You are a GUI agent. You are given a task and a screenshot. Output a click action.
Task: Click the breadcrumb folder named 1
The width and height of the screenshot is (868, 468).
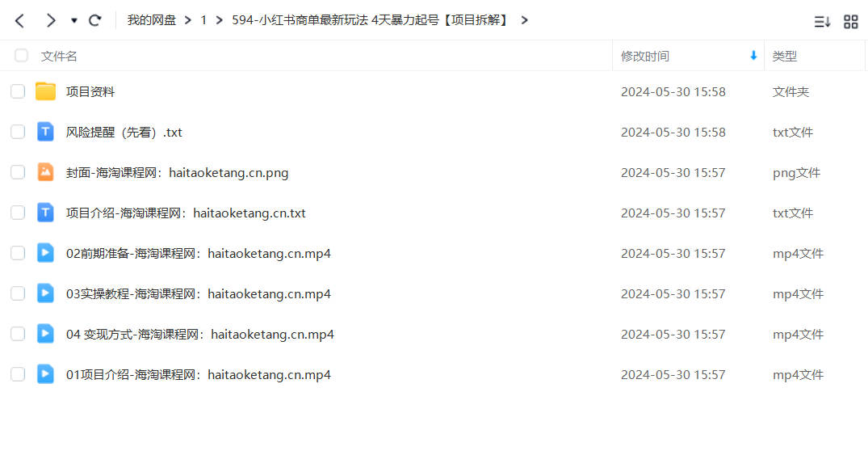[203, 20]
